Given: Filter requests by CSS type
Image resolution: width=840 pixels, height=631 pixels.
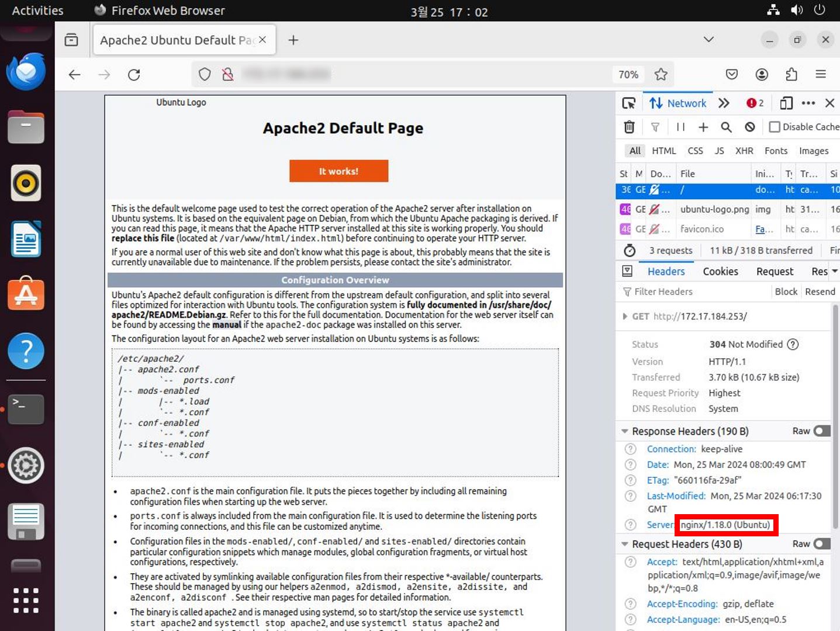Looking at the screenshot, I should click(695, 151).
